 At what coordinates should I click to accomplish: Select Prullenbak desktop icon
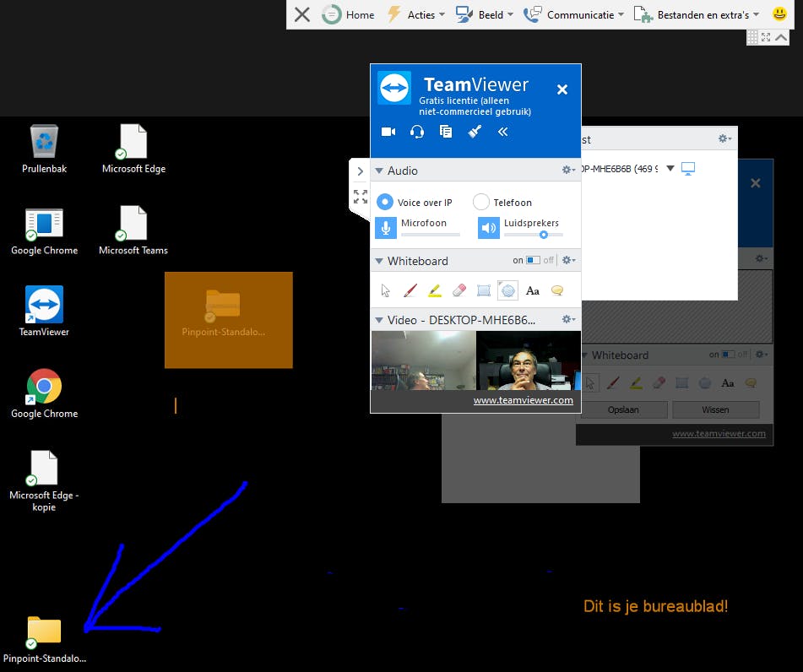[44, 149]
